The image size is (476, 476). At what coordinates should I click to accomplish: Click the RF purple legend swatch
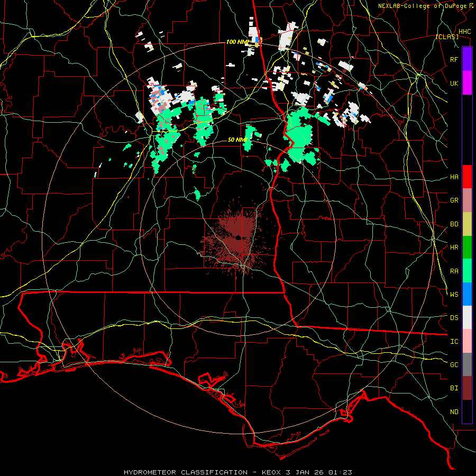(467, 59)
